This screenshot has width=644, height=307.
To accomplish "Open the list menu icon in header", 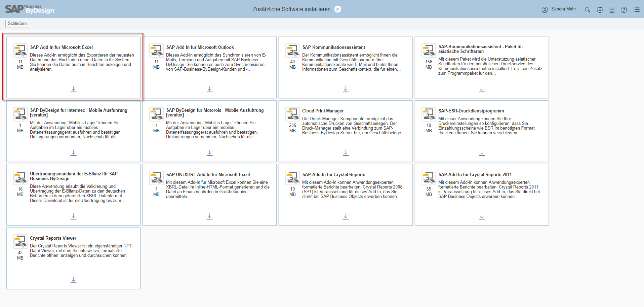I will pyautogui.click(x=637, y=10).
